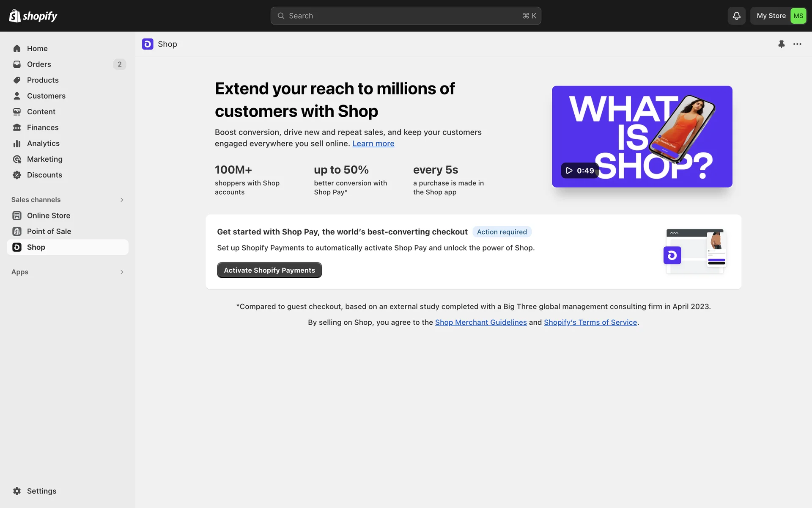Open the Shop Merchant Guidelines link
The image size is (812, 508).
(x=481, y=322)
